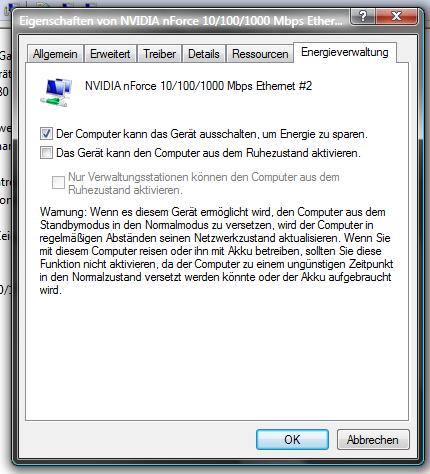Click the 'Ruhezustand aktivieren.' greyed label line
Viewport: 430px width, 474px height.
point(125,190)
